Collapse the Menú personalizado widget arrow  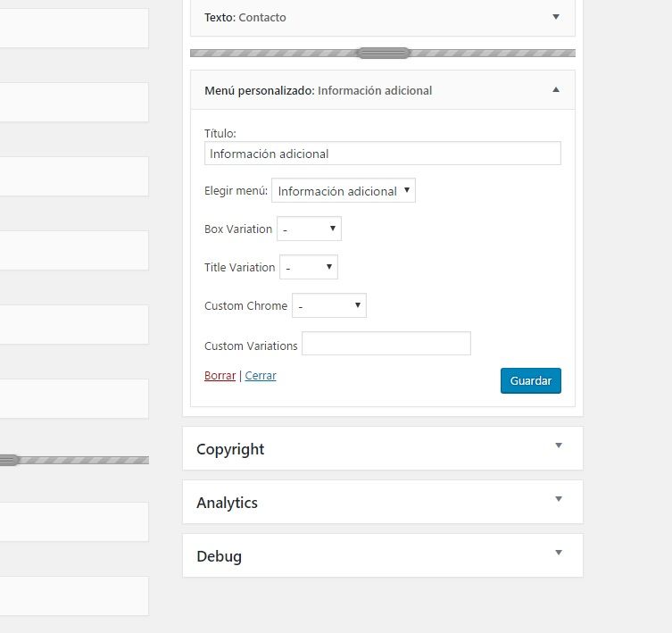[x=556, y=89]
